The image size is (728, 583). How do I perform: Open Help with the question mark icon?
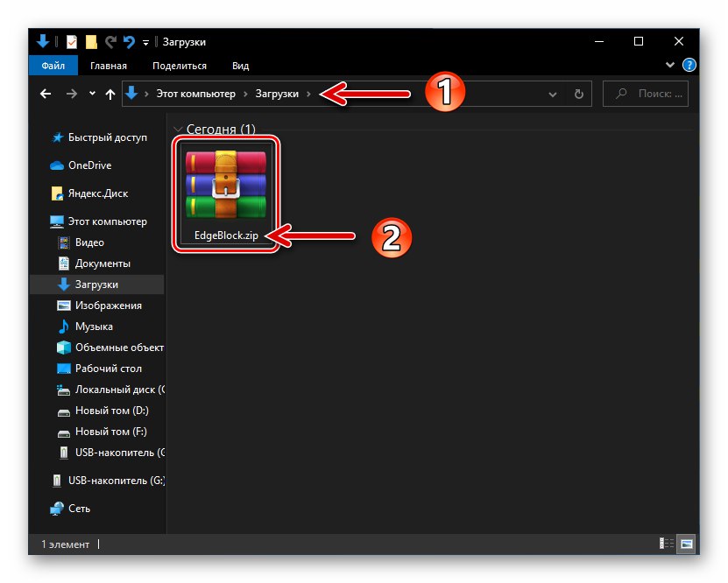click(689, 65)
